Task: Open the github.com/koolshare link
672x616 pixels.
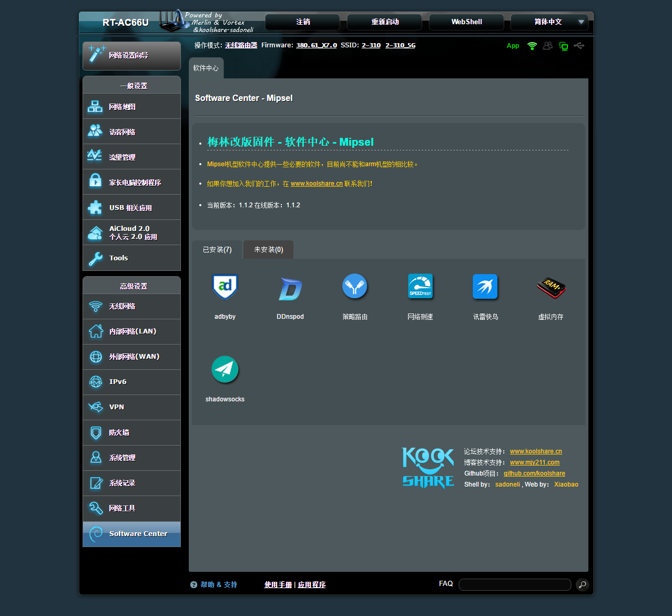Action: 534,473
